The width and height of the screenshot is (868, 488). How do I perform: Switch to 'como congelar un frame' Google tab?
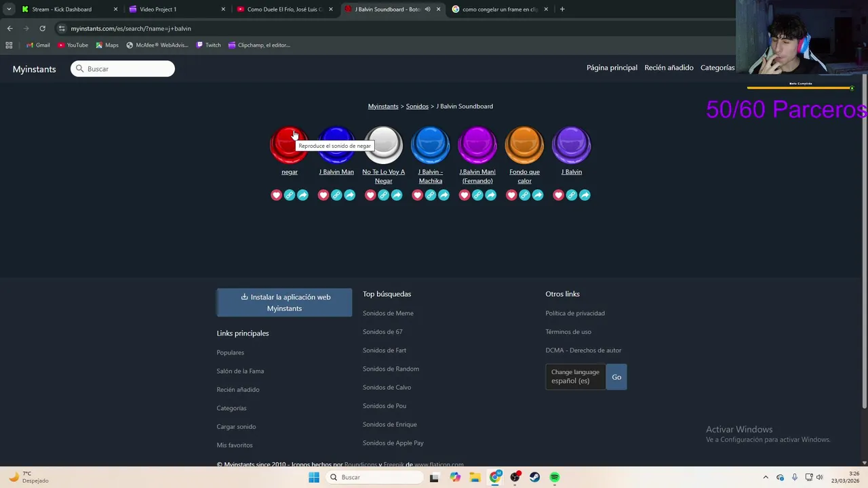tap(499, 9)
